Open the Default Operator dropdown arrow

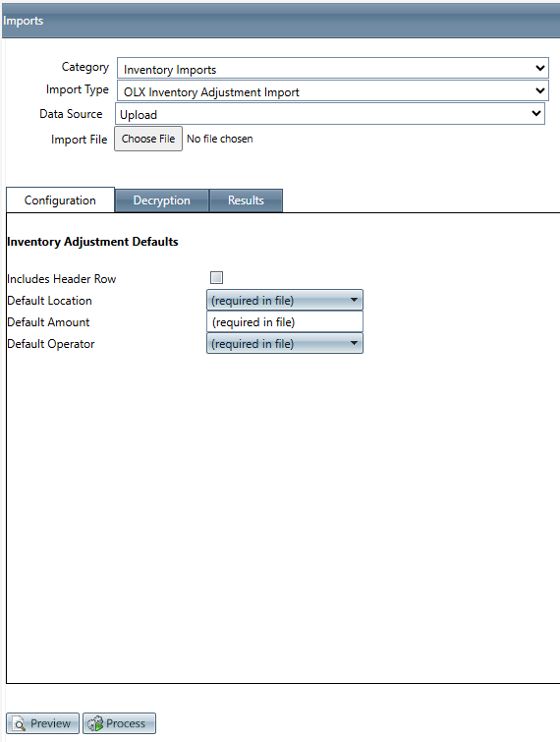354,344
